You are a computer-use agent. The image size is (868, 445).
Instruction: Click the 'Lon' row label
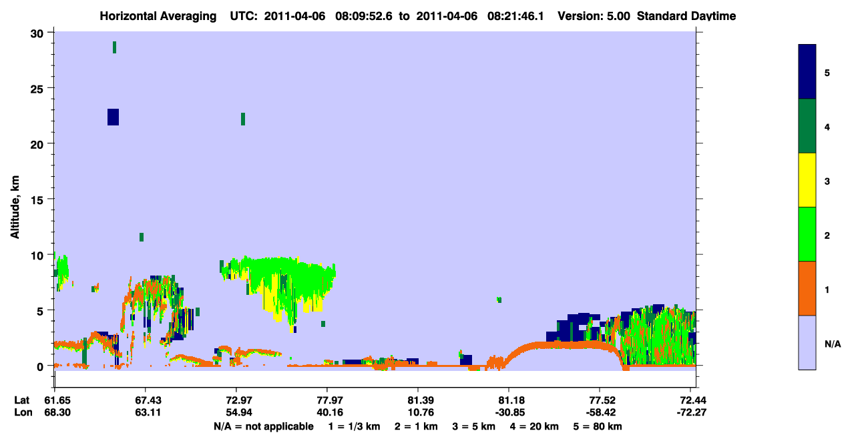(22, 412)
